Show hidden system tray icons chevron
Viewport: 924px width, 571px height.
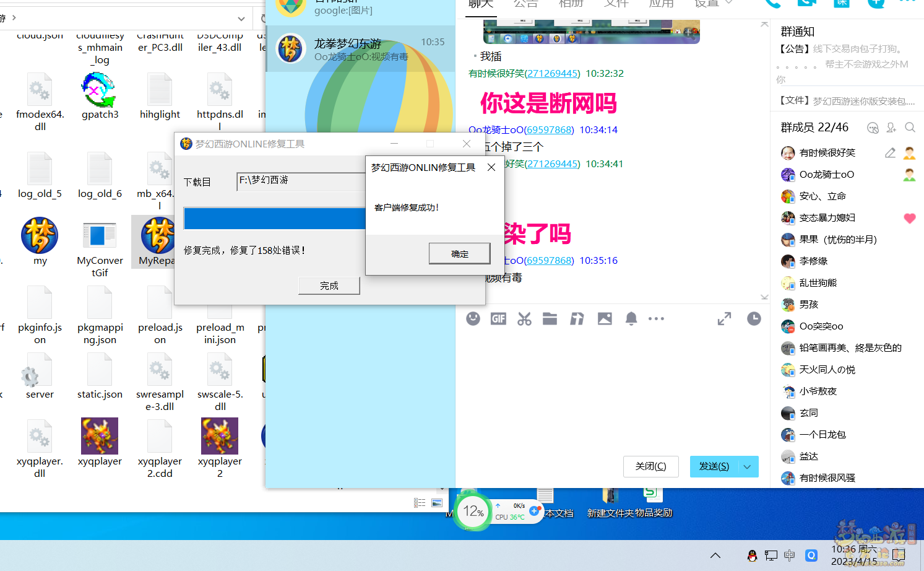tap(715, 556)
